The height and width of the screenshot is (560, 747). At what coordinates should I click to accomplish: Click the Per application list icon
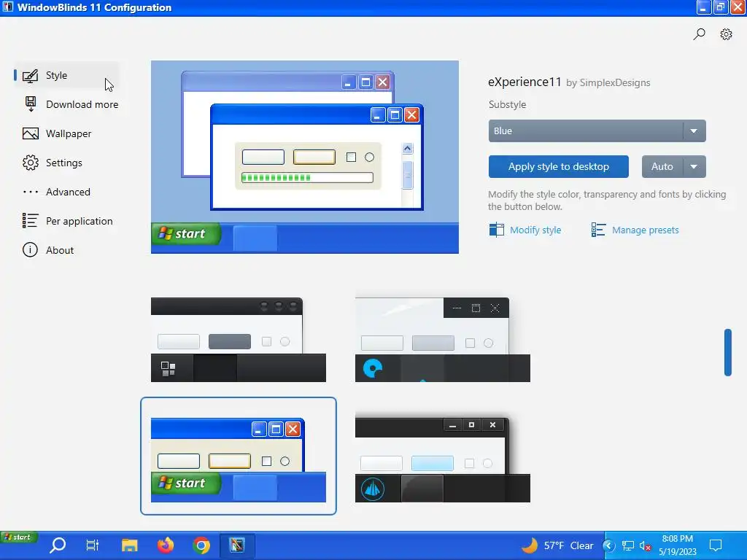tap(30, 220)
